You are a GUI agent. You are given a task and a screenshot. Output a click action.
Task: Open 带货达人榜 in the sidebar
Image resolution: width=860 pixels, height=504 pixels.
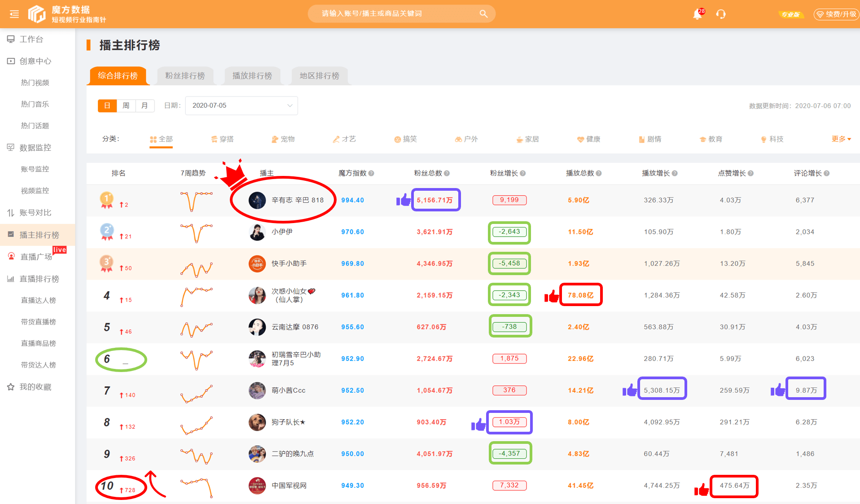pos(38,365)
